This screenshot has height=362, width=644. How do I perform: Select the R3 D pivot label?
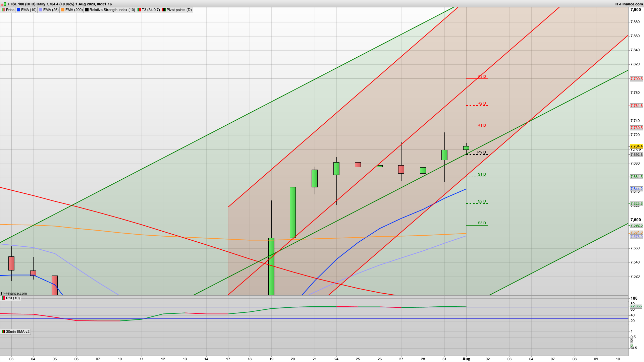pyautogui.click(x=482, y=77)
